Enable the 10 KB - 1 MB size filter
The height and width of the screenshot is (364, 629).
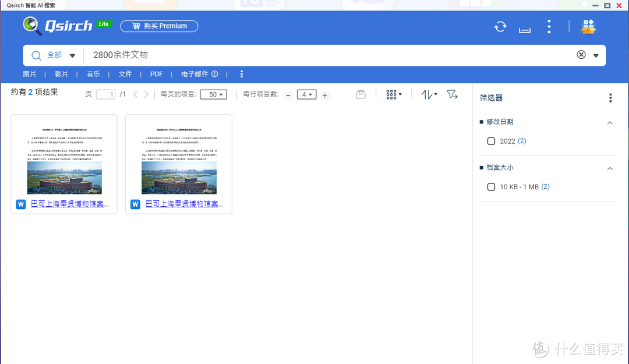point(492,186)
